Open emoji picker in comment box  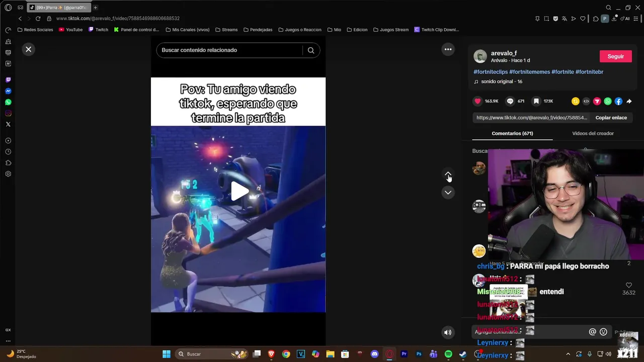[603, 332]
